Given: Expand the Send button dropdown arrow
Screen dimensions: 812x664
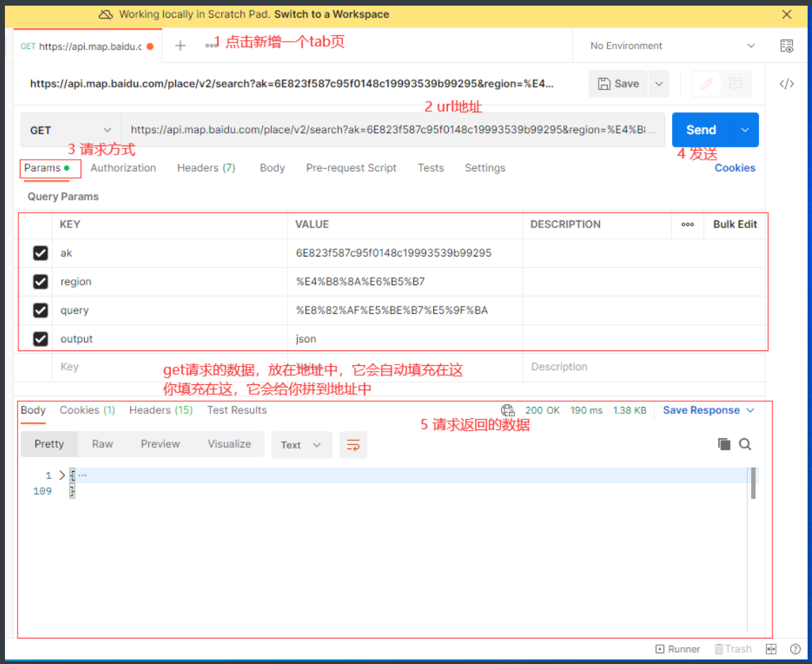Looking at the screenshot, I should click(x=745, y=130).
